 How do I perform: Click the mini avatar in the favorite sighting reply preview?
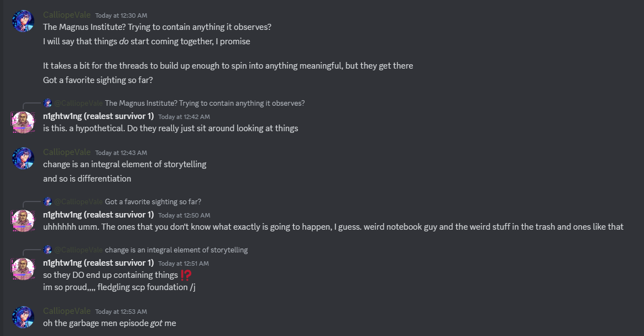(48, 201)
